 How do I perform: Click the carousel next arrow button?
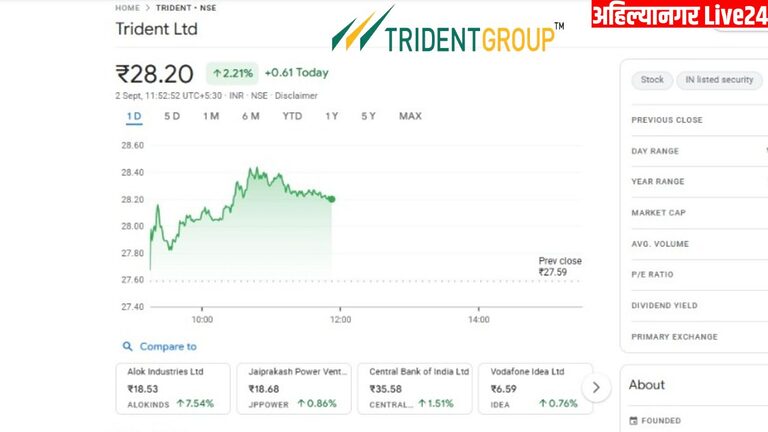pos(596,387)
